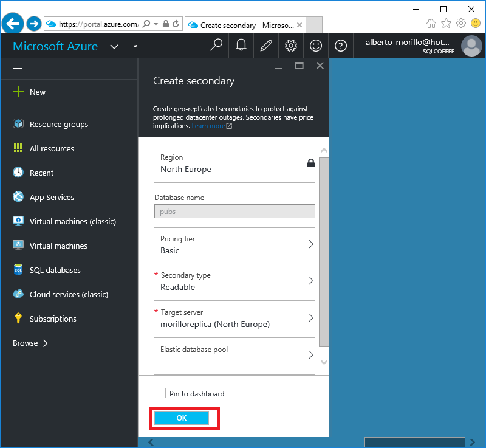Click the Subscriptions key icon
The image size is (486, 448).
tap(18, 318)
